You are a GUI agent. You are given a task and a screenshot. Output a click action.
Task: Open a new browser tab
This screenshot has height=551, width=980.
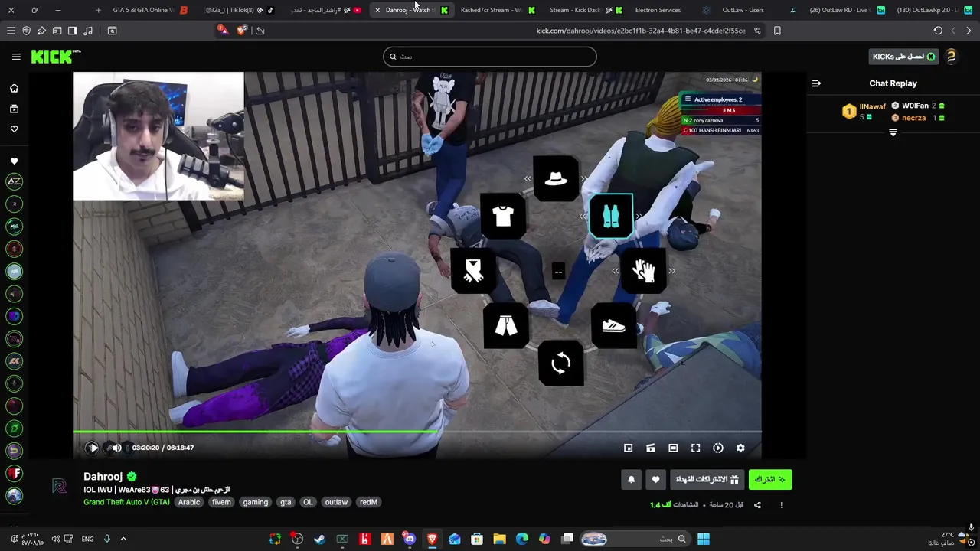(98, 10)
